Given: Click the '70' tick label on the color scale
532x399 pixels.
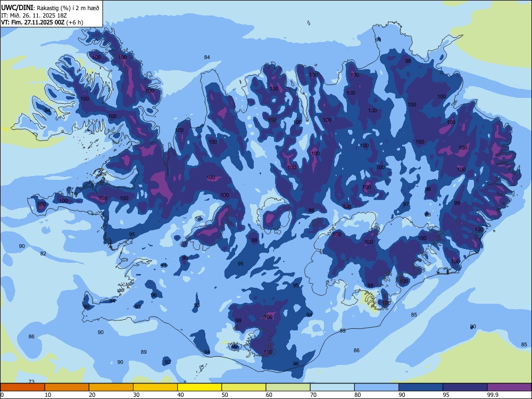Looking at the screenshot, I should point(313,395).
